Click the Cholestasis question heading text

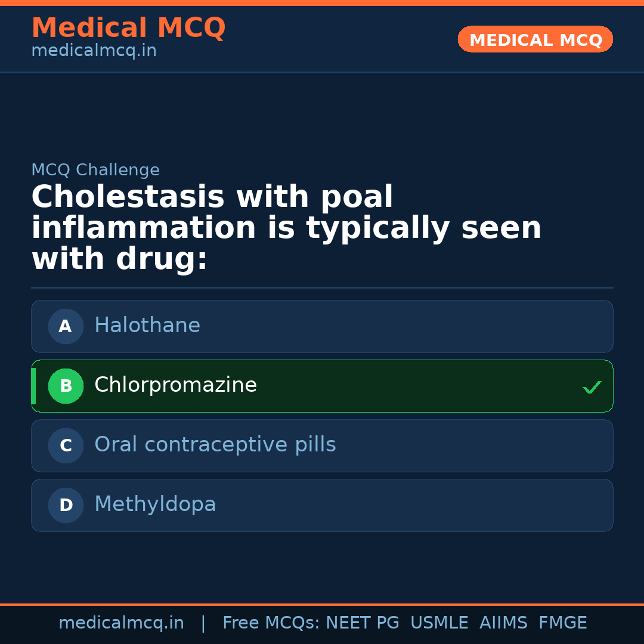[286, 228]
